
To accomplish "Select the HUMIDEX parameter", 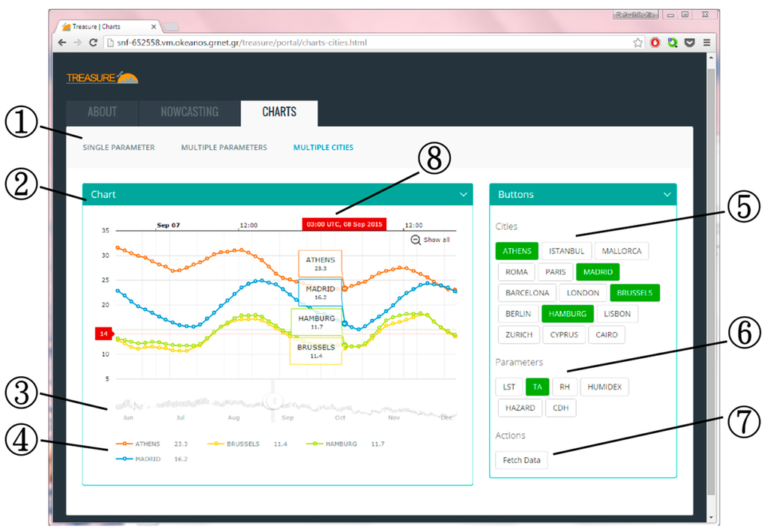I will click(x=604, y=387).
